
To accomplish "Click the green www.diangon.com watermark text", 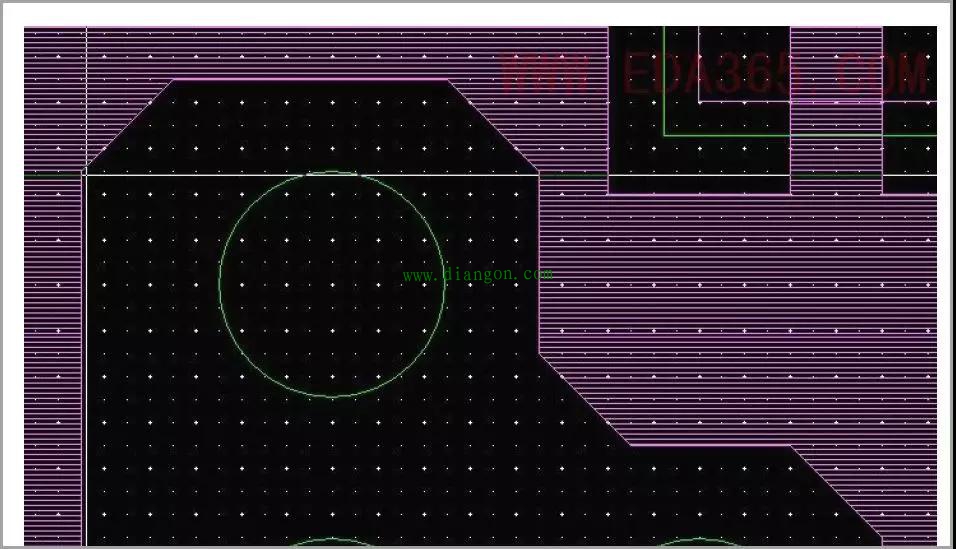I will (x=477, y=274).
